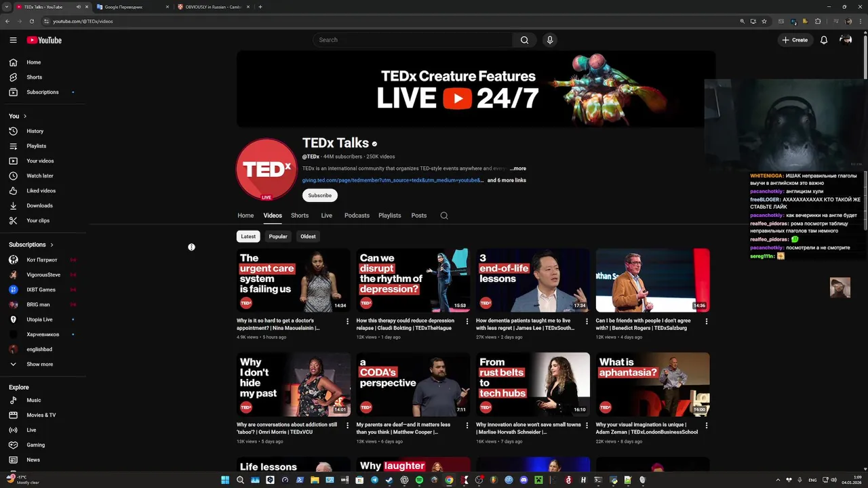Viewport: 868px width, 488px height.
Task: Focus the YouTube search field
Action: pyautogui.click(x=414, y=40)
